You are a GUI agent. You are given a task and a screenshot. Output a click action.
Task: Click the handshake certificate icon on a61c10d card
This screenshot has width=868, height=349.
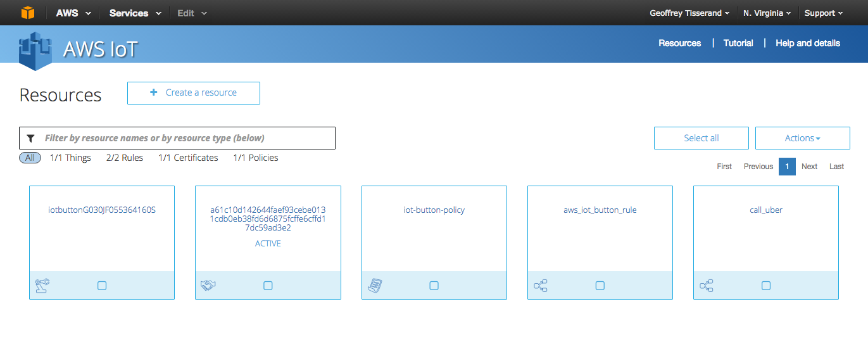(x=208, y=286)
